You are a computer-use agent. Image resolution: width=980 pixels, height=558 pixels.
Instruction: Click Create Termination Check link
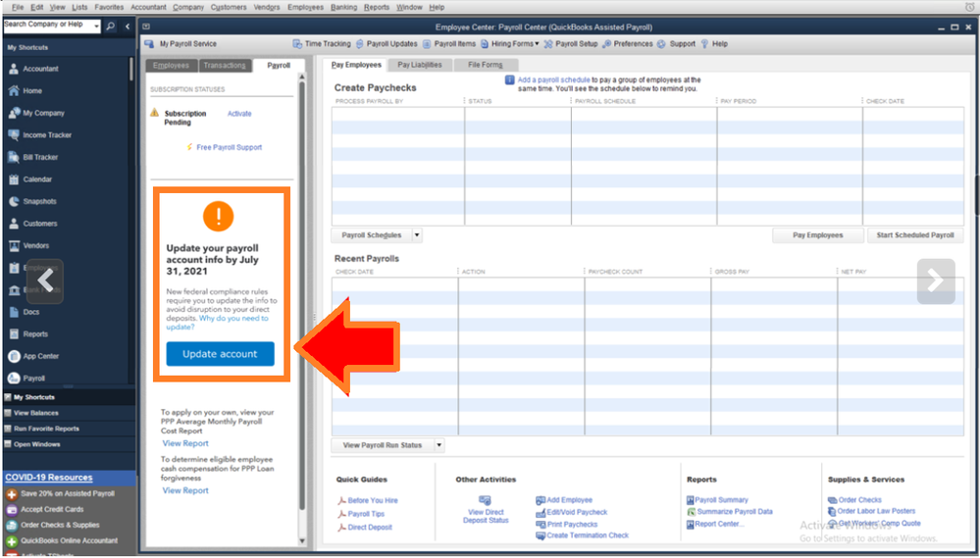point(588,535)
